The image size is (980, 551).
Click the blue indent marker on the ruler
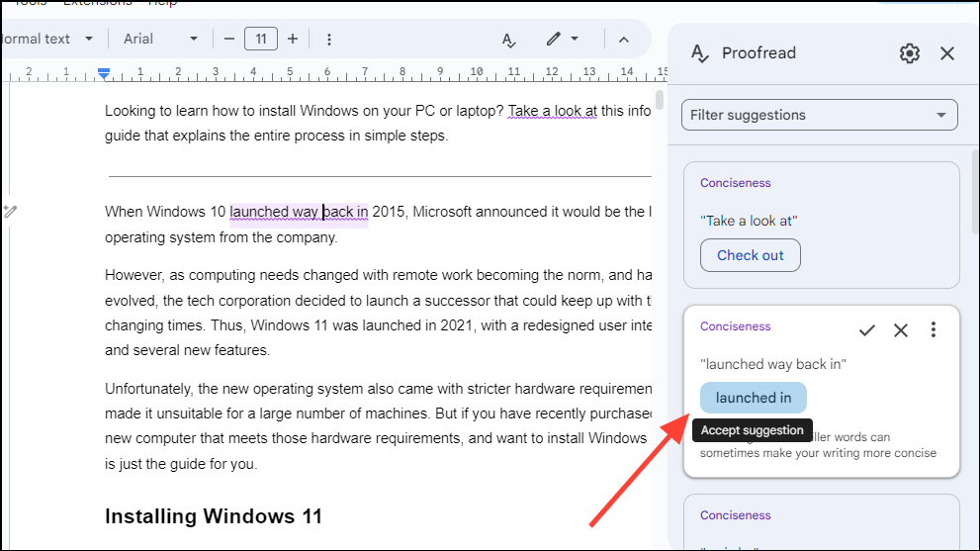pos(104,74)
